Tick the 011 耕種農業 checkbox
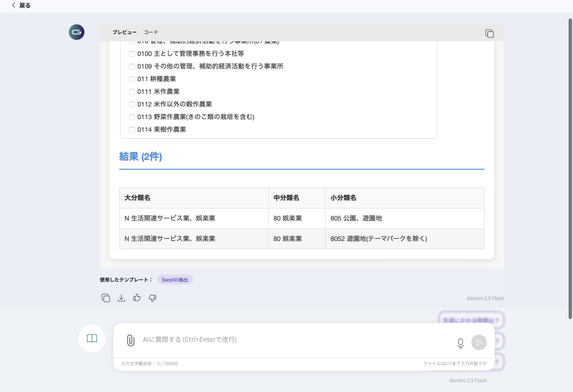 (132, 79)
